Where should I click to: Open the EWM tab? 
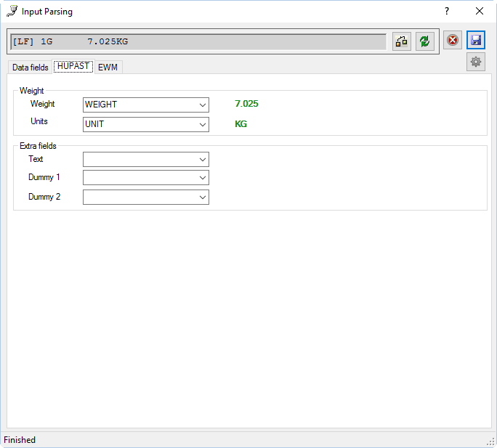click(x=108, y=68)
